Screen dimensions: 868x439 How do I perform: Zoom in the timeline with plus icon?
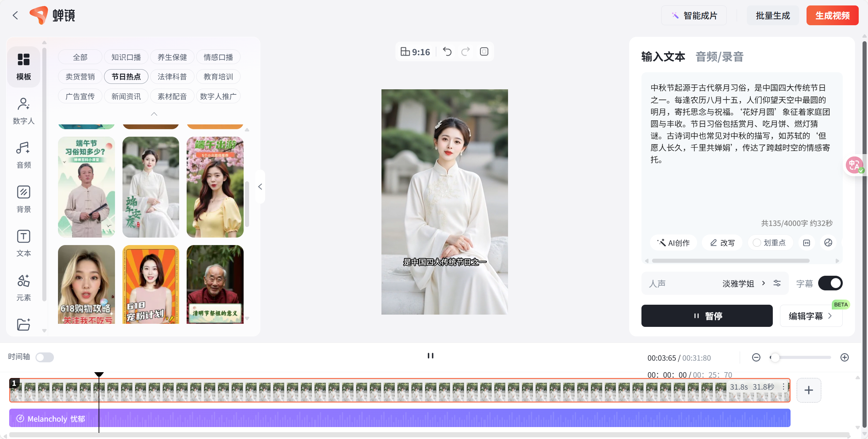(845, 357)
